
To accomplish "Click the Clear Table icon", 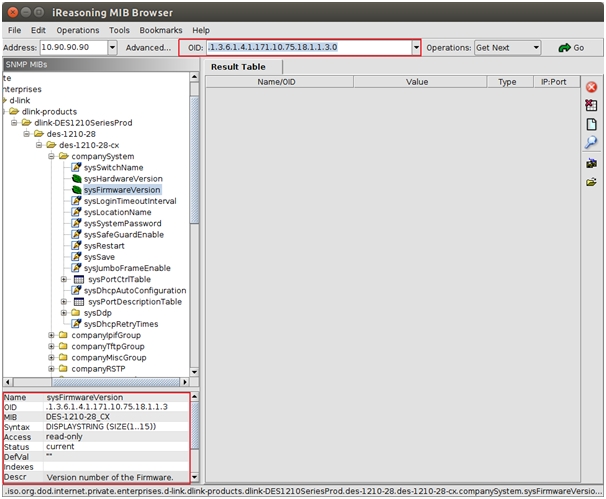I will click(x=591, y=105).
